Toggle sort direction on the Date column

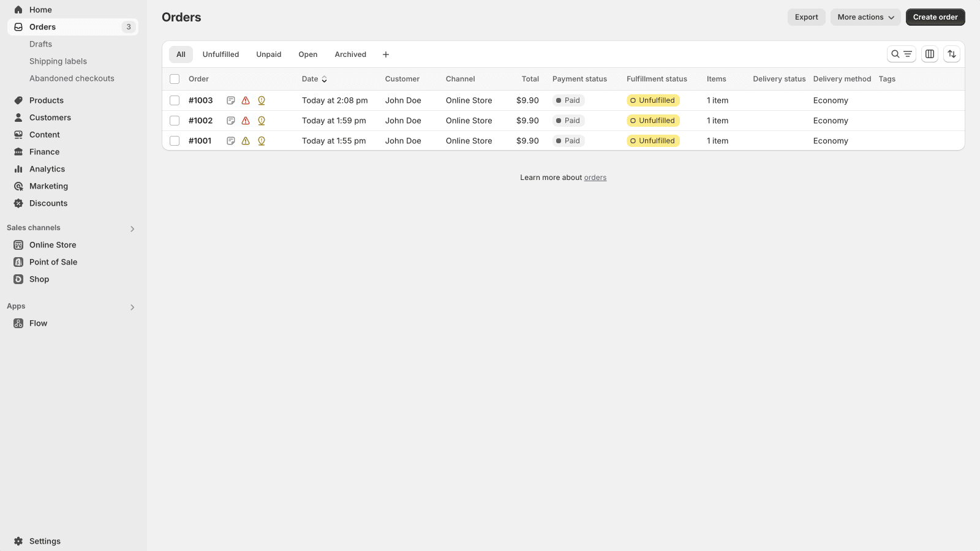325,79
